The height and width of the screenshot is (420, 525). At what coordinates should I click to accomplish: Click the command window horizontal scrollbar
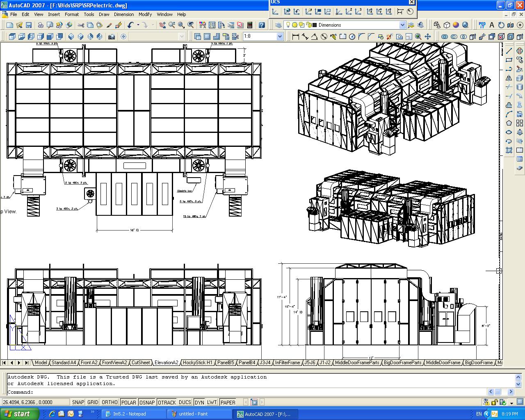[x=502, y=392]
